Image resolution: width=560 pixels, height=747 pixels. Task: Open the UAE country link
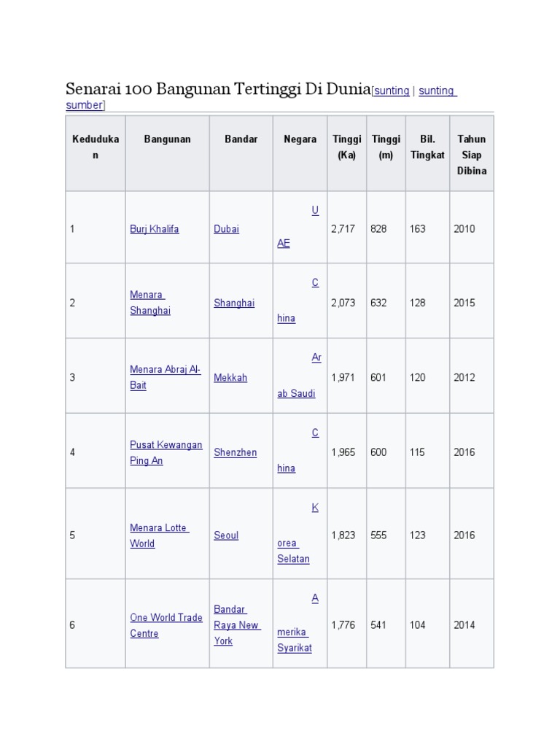point(284,244)
